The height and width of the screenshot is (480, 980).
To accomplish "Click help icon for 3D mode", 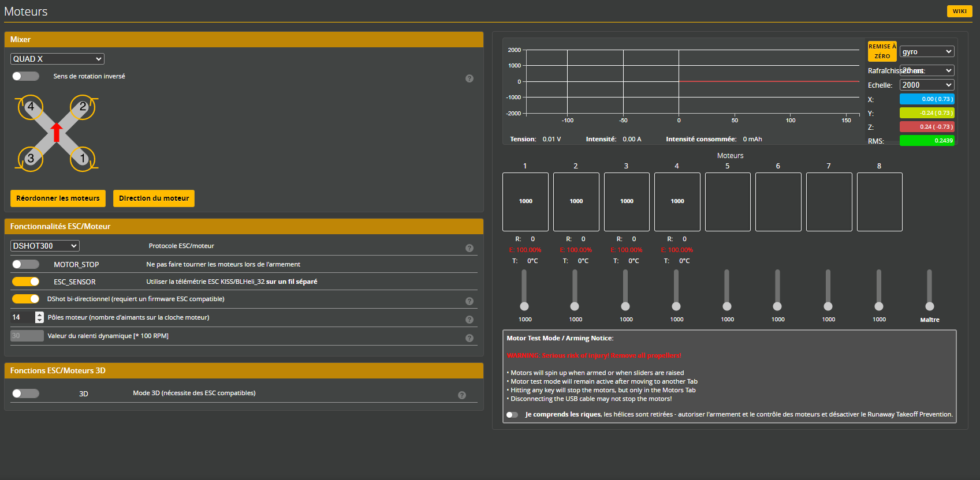I will tap(461, 395).
